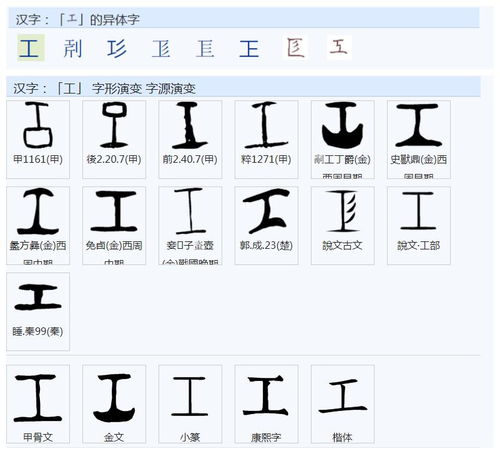Image resolution: width=500 pixels, height=454 pixels.
Task: Open the 工丁爵(金) bronze glyph thumbnail
Action: point(343,139)
